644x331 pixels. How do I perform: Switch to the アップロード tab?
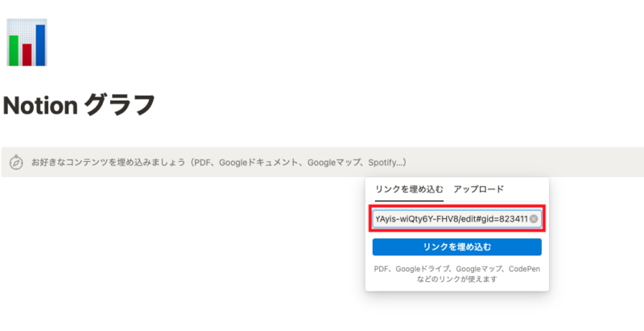478,189
